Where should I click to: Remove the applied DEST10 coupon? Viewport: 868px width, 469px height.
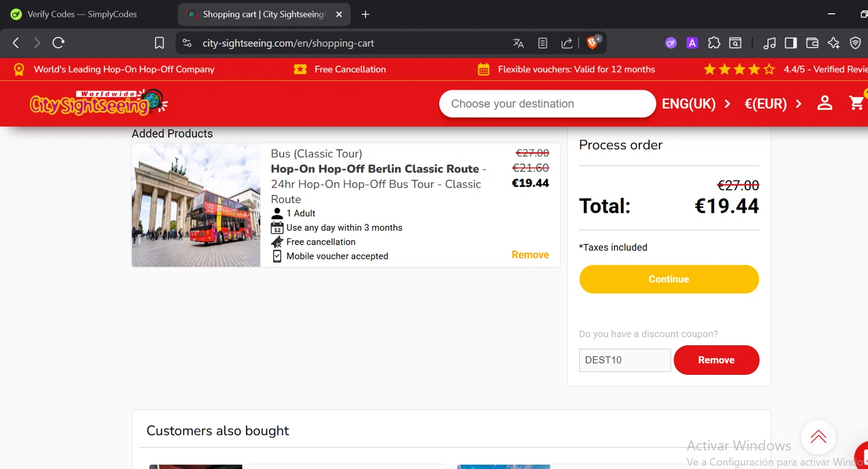[716, 360]
